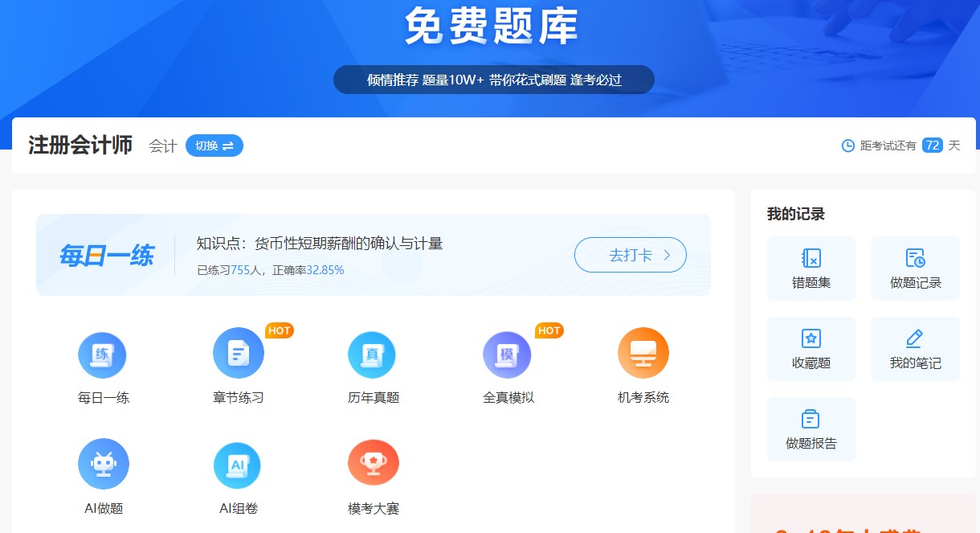
Task: Open 收藏题 favorited questions
Action: coord(811,348)
